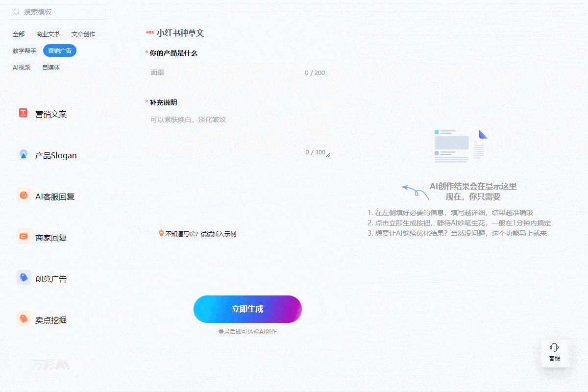Click the 立即生成 button
This screenshot has width=588, height=392.
247,309
